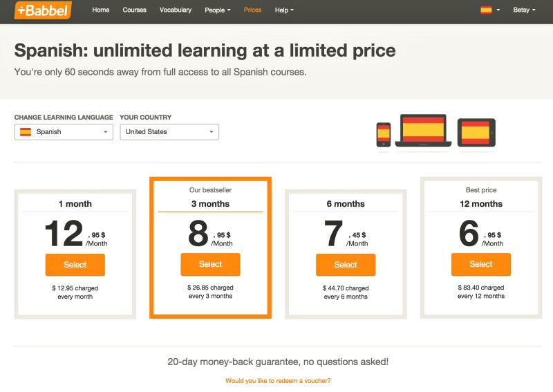Click the 3 months plan card heading

tap(210, 204)
